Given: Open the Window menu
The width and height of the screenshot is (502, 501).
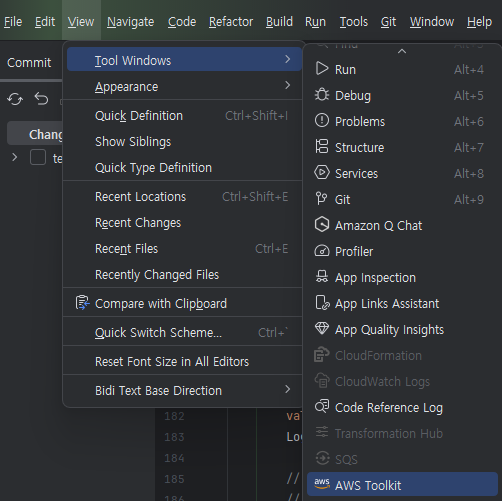Looking at the screenshot, I should pos(432,22).
